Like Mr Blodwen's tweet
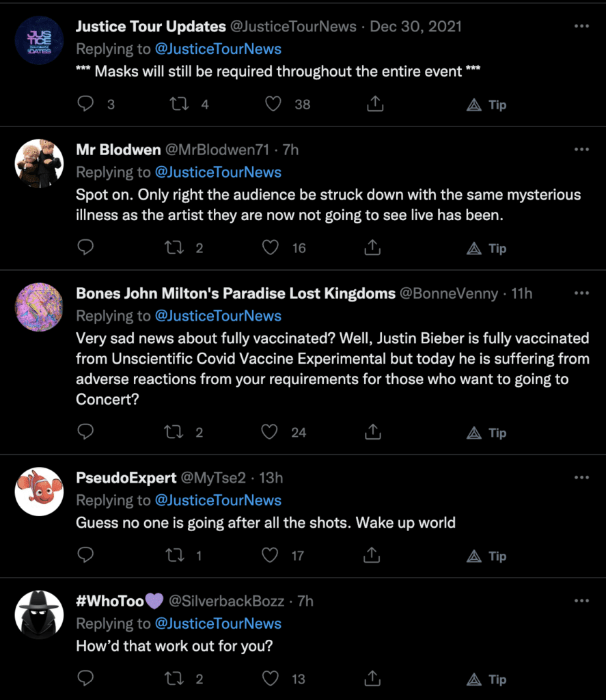Image resolution: width=606 pixels, height=700 pixels. 271,247
